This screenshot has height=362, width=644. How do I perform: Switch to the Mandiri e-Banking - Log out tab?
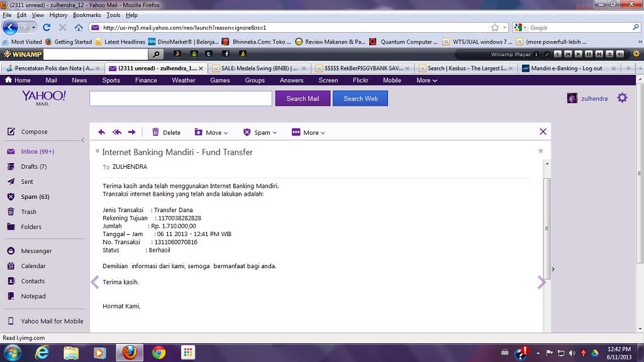[x=569, y=68]
